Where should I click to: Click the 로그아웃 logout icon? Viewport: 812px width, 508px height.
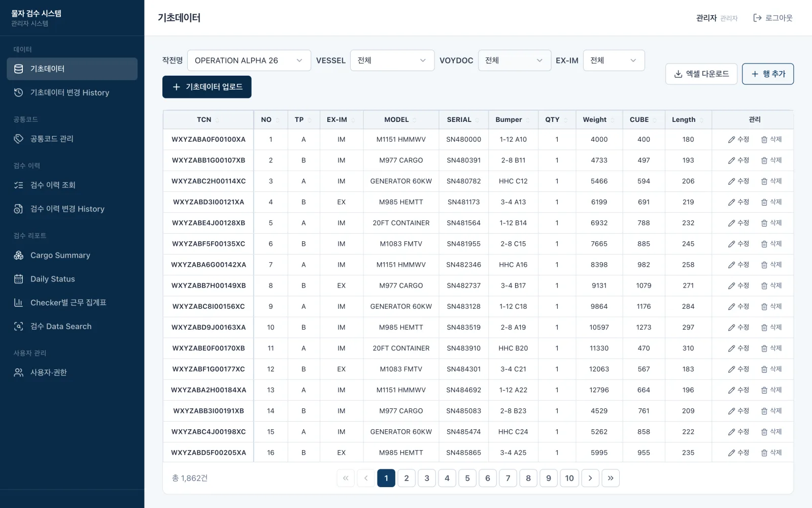point(757,18)
